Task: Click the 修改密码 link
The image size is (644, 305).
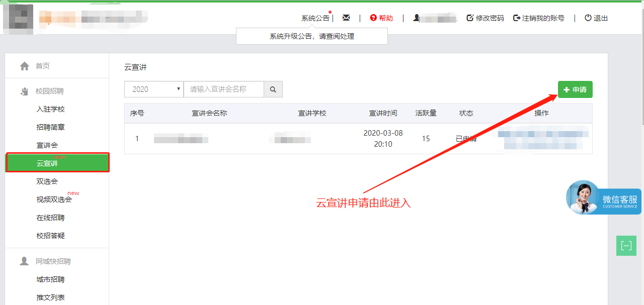Action: tap(485, 18)
